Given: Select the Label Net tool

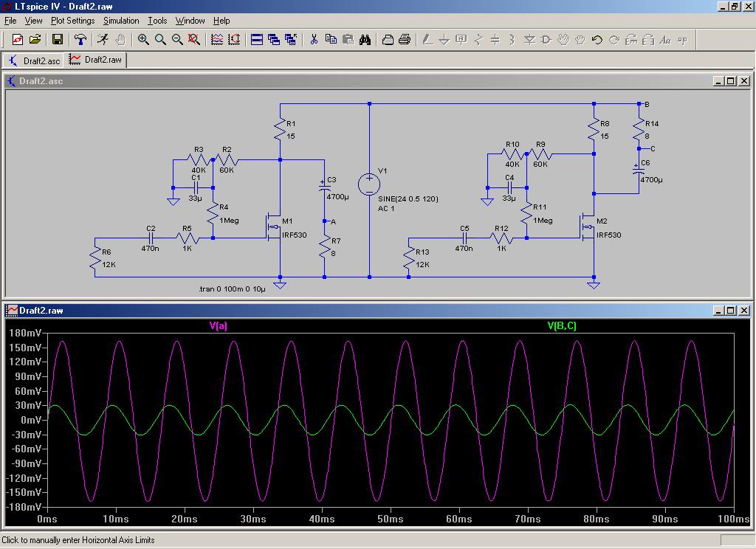Looking at the screenshot, I should (461, 40).
